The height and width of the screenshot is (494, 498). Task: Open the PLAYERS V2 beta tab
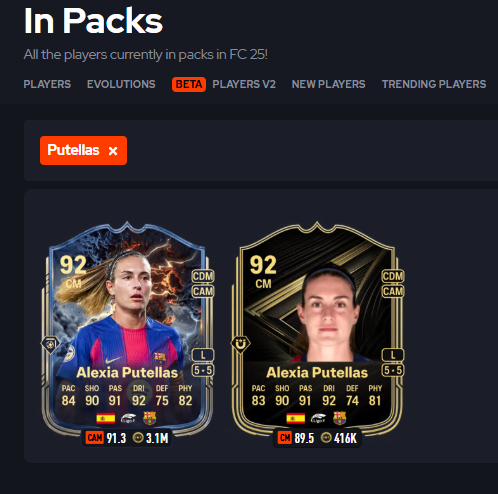pyautogui.click(x=244, y=84)
